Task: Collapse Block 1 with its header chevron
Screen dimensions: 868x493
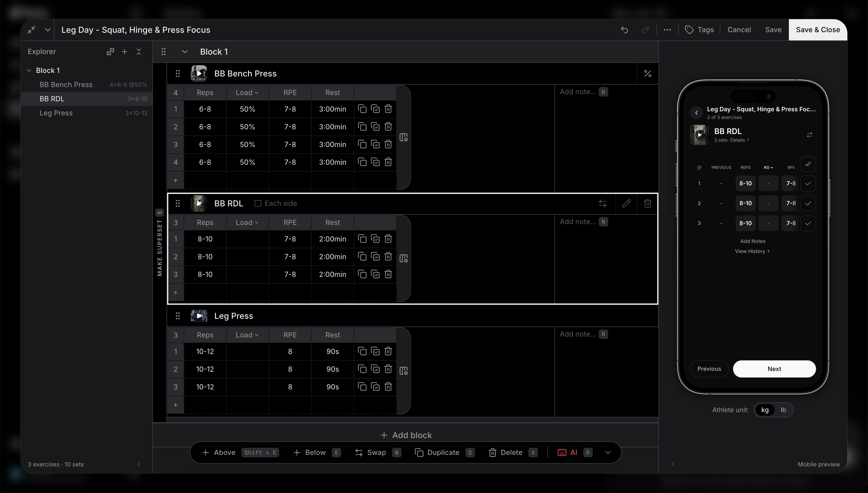Action: click(185, 52)
